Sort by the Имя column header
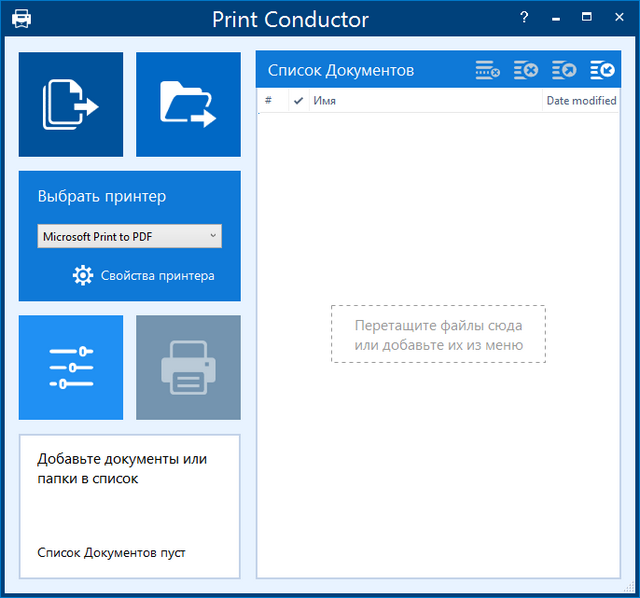640x598 pixels. (426, 100)
